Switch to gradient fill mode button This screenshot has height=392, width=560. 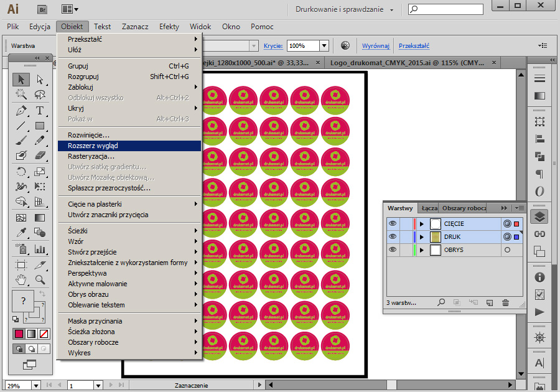32,334
